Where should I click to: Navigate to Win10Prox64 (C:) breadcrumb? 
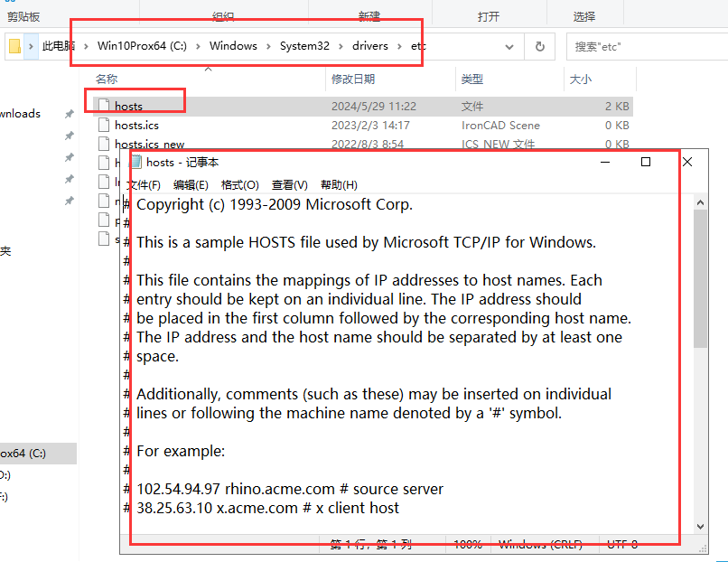pos(142,46)
